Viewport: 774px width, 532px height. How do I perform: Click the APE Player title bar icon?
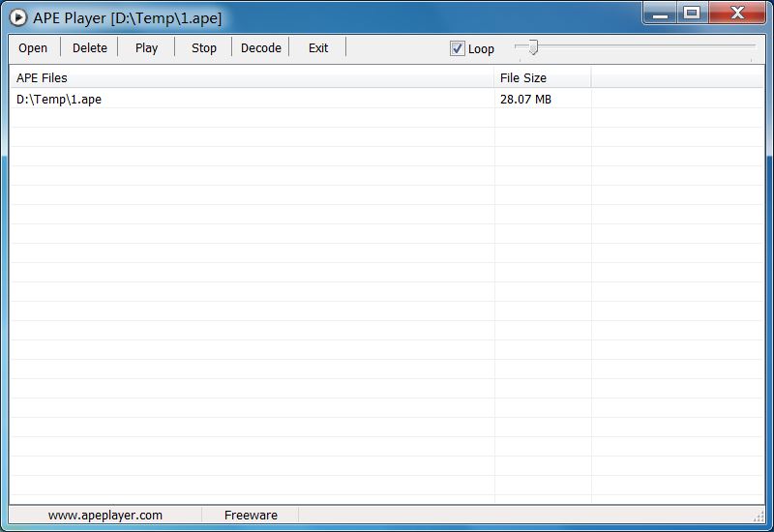point(18,17)
